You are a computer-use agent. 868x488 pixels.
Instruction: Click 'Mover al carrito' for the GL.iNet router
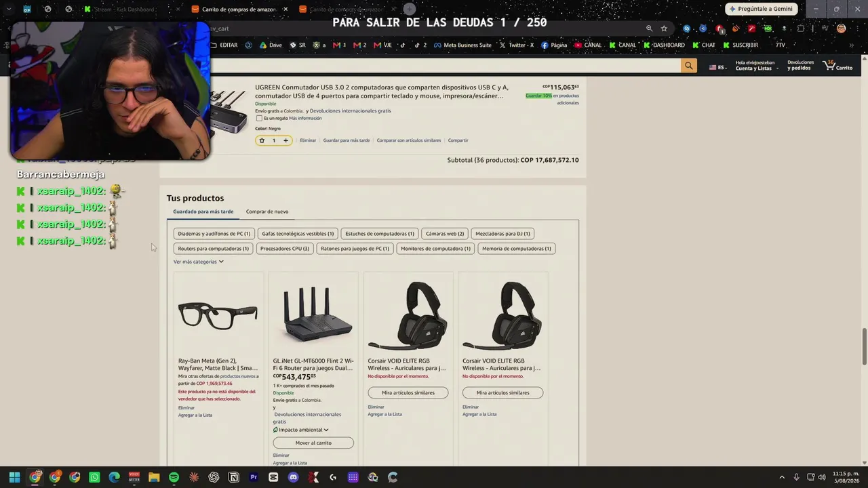click(x=313, y=443)
